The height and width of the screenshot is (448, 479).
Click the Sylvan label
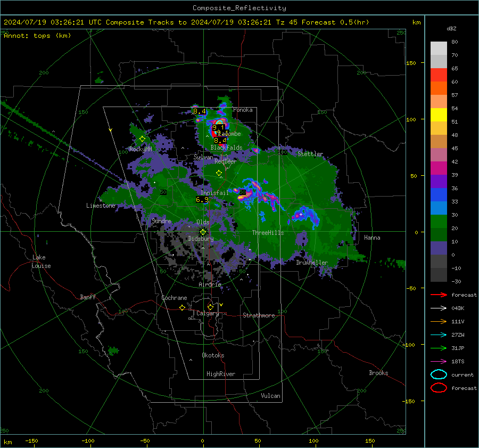(203, 157)
